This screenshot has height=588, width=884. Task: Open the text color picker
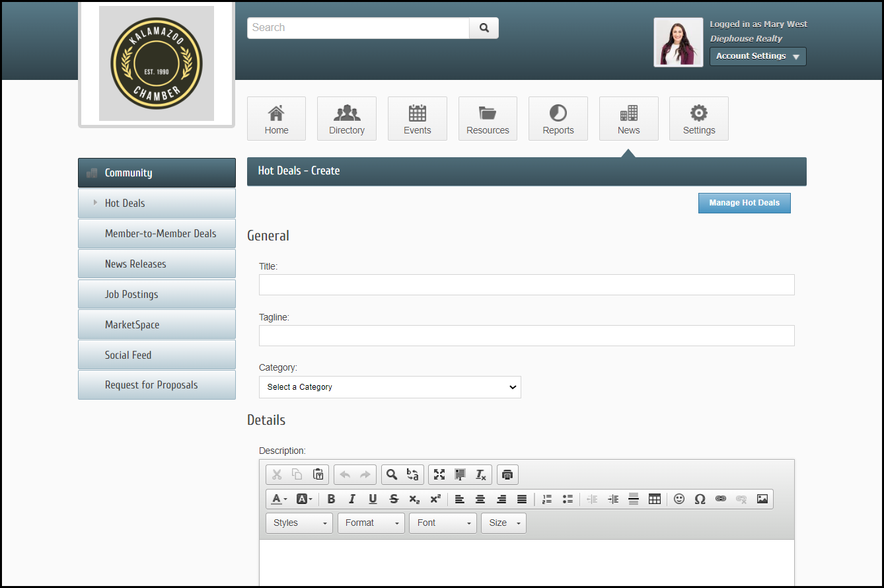pos(279,499)
